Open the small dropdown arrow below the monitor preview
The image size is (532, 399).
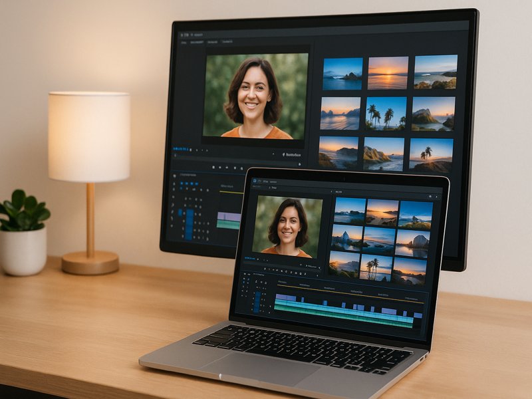pos(274,155)
